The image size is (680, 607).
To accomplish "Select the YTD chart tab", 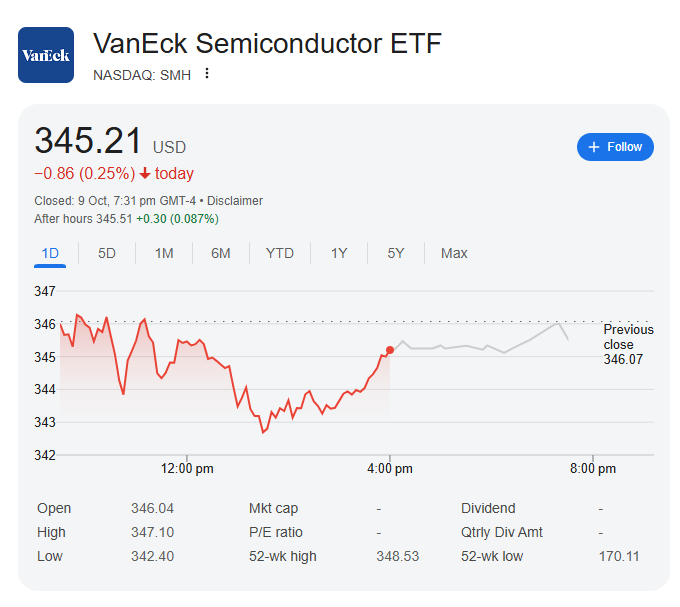I will pyautogui.click(x=280, y=253).
